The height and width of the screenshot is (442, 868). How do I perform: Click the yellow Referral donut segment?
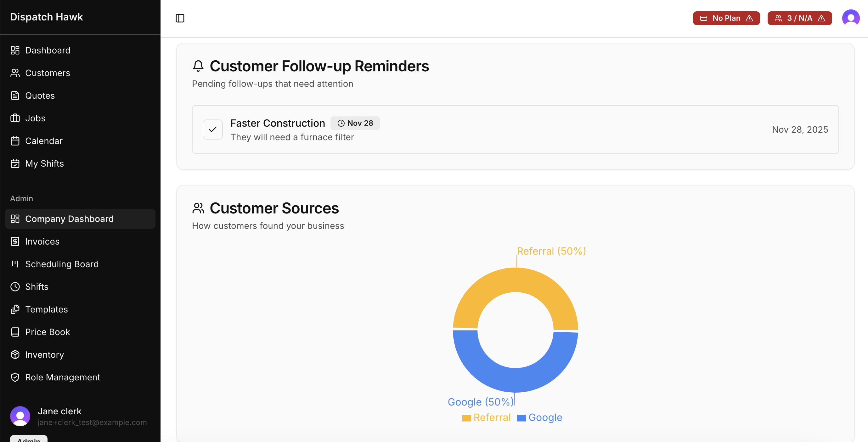click(x=515, y=280)
